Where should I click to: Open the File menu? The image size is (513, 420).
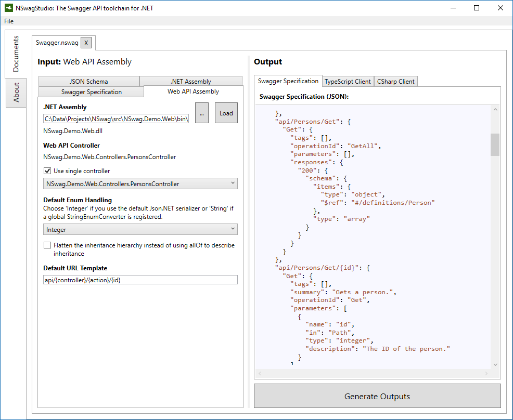click(9, 21)
